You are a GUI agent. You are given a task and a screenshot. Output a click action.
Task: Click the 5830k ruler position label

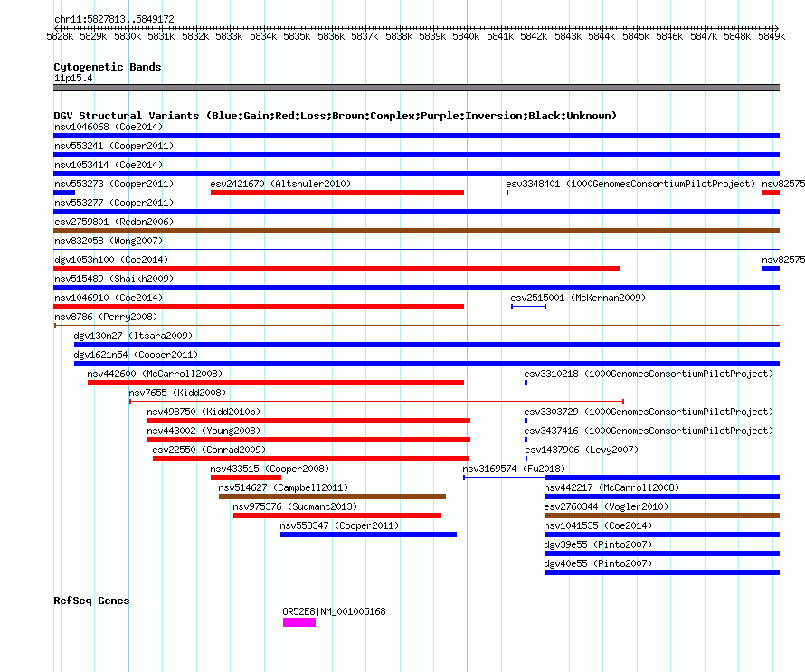coord(128,36)
